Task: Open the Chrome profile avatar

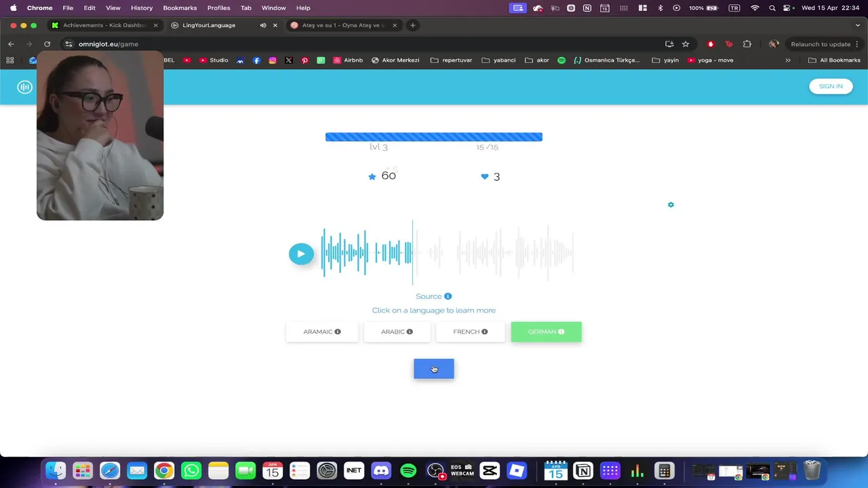Action: [773, 44]
